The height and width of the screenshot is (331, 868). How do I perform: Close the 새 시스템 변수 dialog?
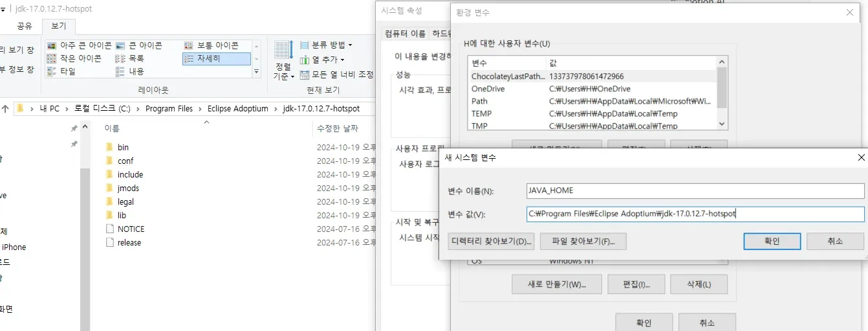click(x=861, y=157)
